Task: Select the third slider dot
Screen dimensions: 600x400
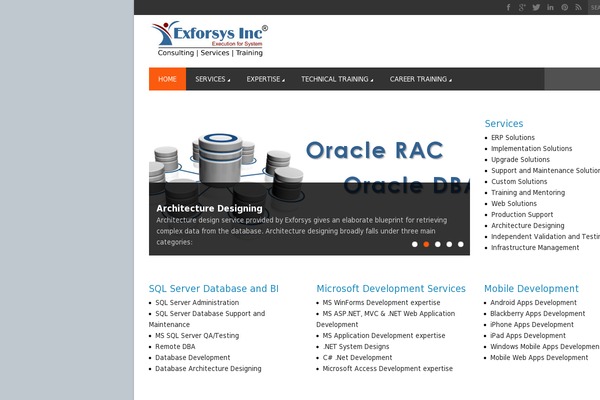Action: point(437,244)
